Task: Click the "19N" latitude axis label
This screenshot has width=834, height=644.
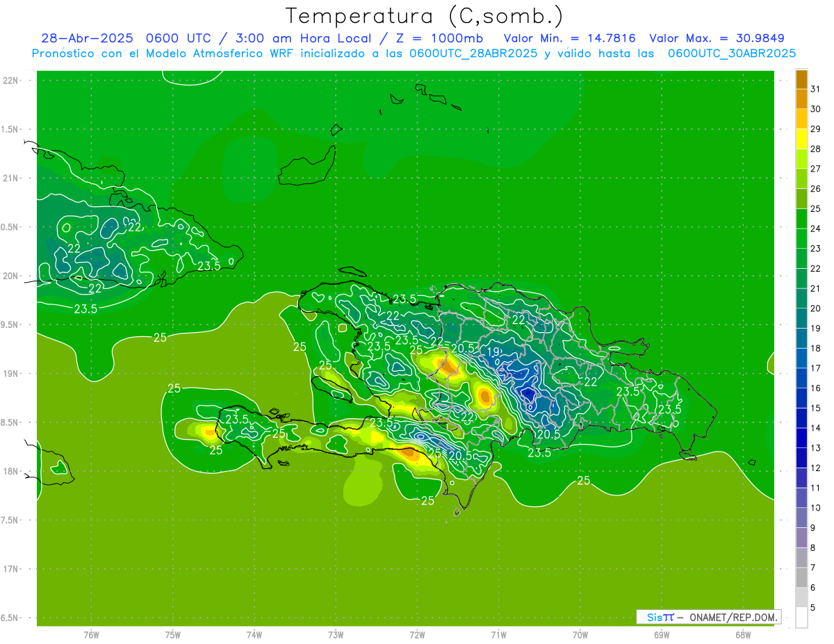Action: point(11,374)
